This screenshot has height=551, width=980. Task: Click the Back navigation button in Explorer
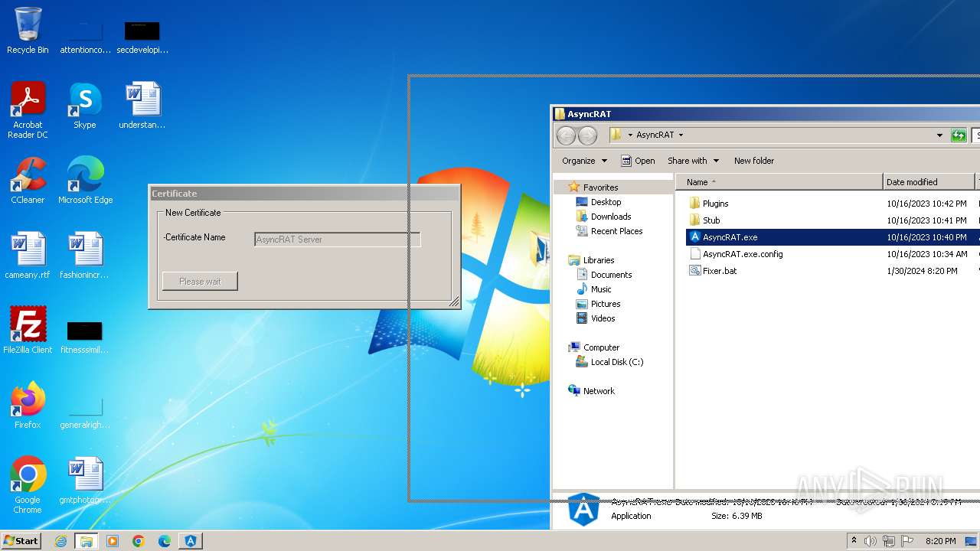click(566, 135)
